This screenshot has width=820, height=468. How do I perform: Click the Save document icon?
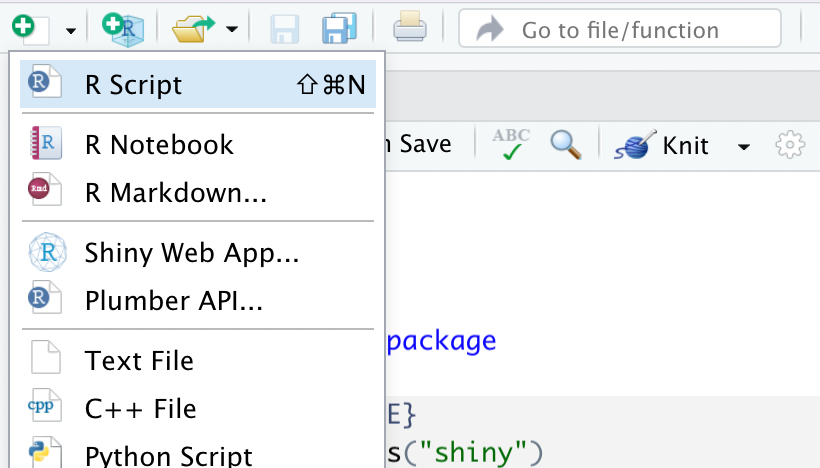click(286, 29)
